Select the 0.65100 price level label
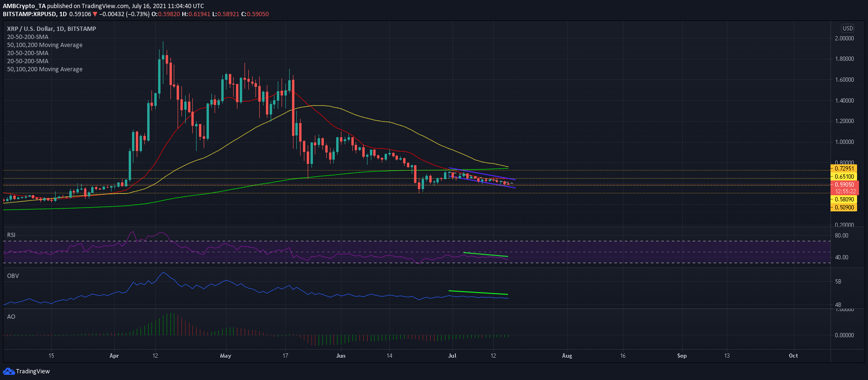Screen dimensions: 868x380 click(x=844, y=176)
